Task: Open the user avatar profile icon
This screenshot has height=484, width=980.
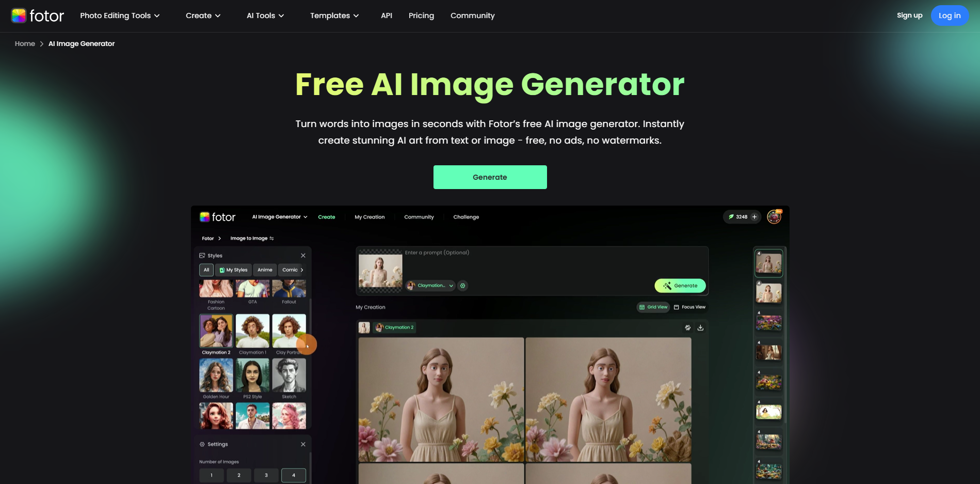Action: coord(774,217)
